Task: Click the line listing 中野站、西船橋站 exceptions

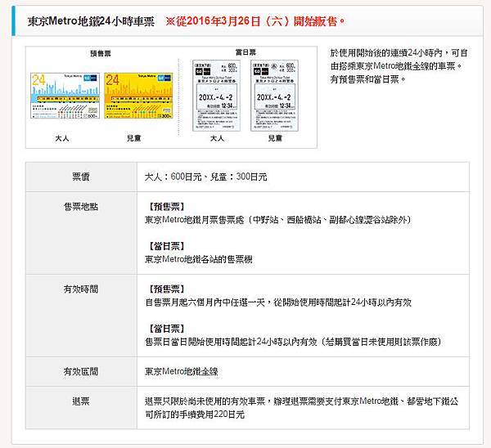Action: tap(278, 220)
